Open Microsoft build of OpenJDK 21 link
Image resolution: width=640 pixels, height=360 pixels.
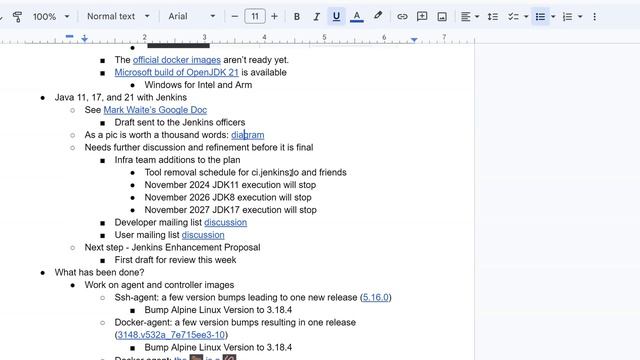click(x=176, y=73)
